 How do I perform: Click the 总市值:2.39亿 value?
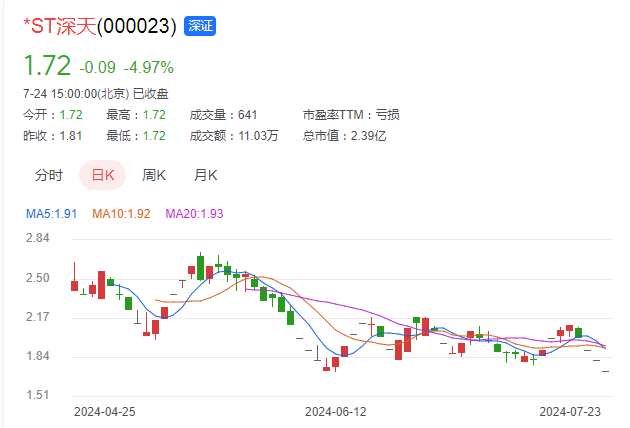point(345,136)
